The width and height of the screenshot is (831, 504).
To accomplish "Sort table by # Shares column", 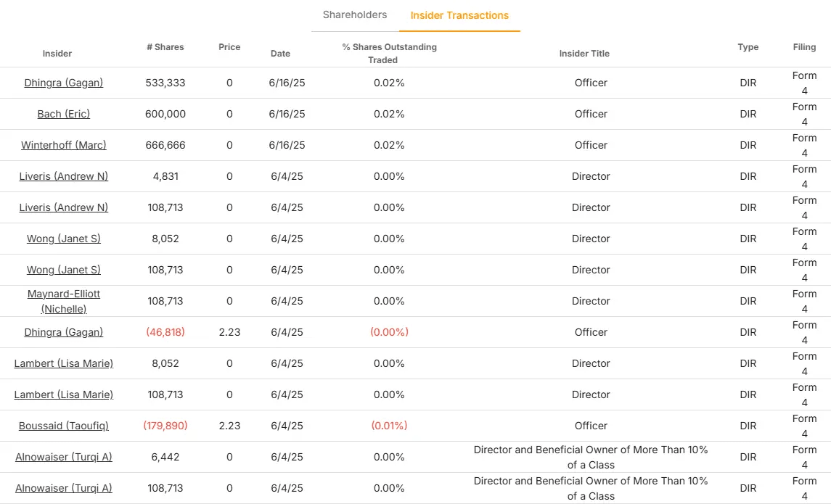I will point(165,47).
